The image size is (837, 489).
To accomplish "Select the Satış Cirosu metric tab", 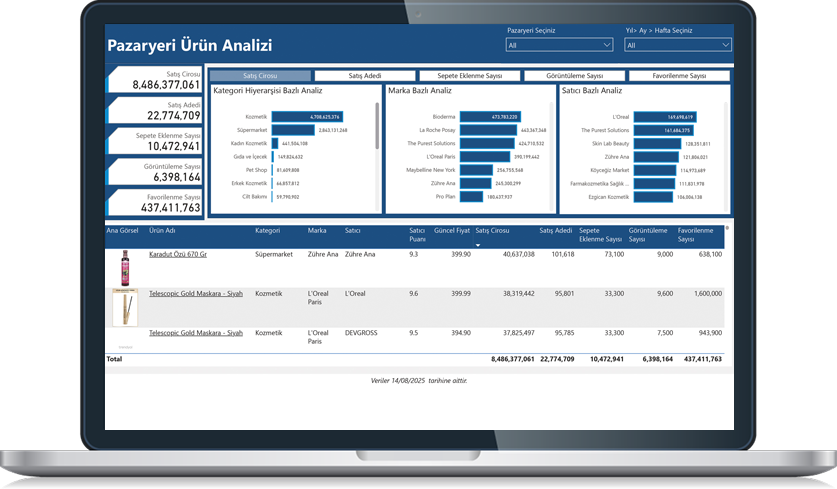I will point(260,76).
